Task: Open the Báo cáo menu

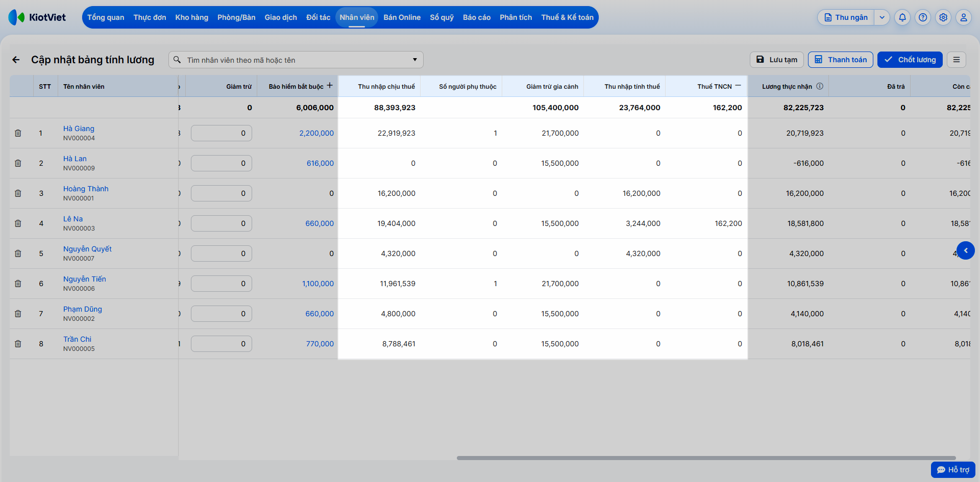Action: 477,17
